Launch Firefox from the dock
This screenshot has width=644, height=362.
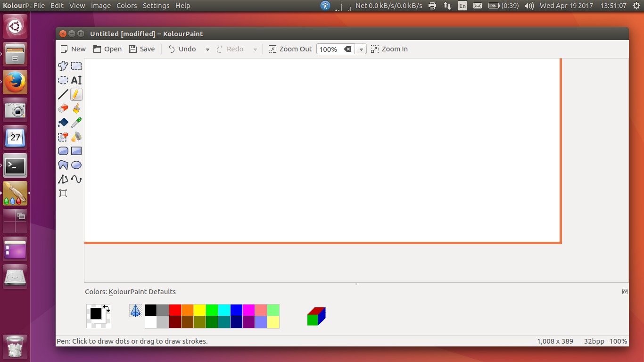pyautogui.click(x=15, y=81)
